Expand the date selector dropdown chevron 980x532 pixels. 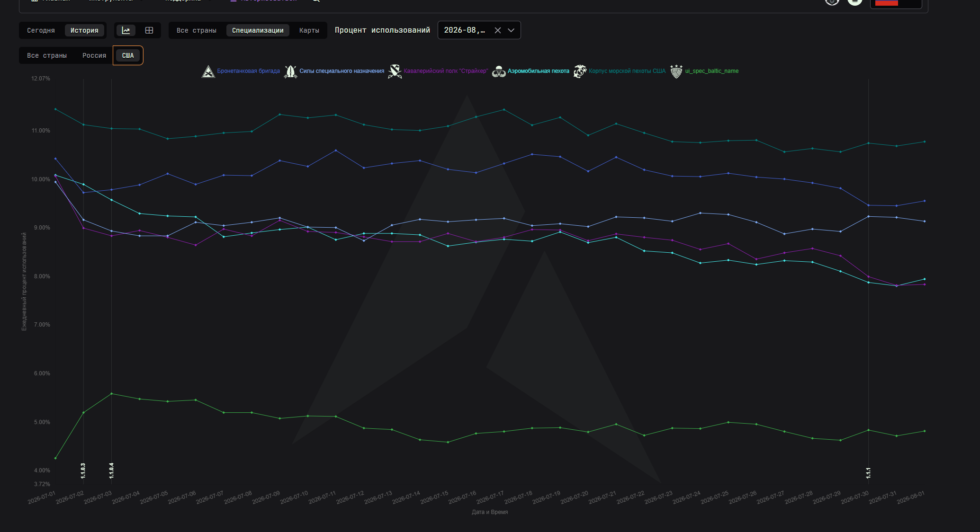tap(511, 30)
